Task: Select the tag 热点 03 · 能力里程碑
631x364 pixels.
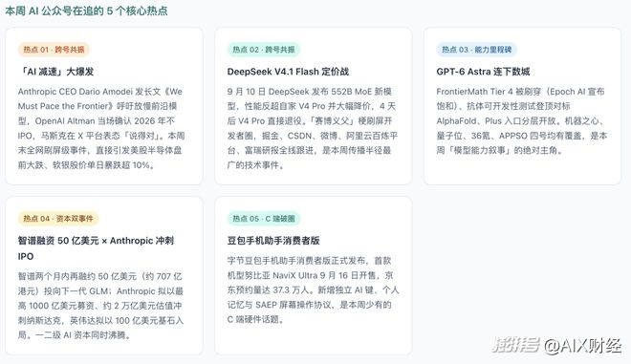Action: (x=476, y=50)
